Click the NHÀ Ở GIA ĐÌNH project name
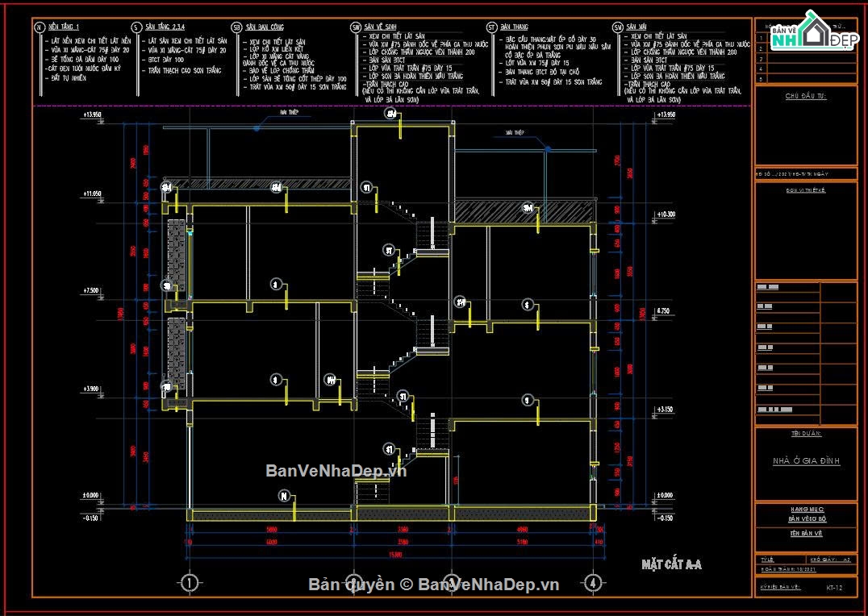Image resolution: width=868 pixels, height=616 pixels. [x=806, y=461]
